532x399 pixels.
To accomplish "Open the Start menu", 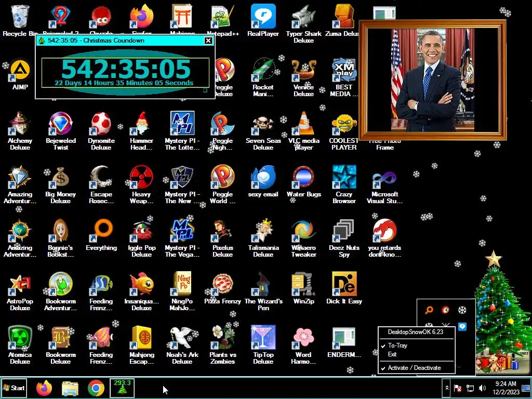I will 14,388.
